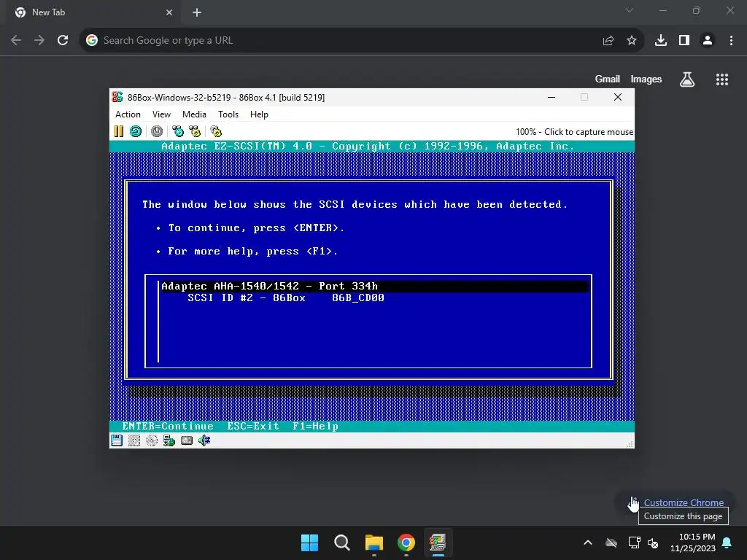Click share this page icon in address bar
This screenshot has width=747, height=560.
point(608,41)
